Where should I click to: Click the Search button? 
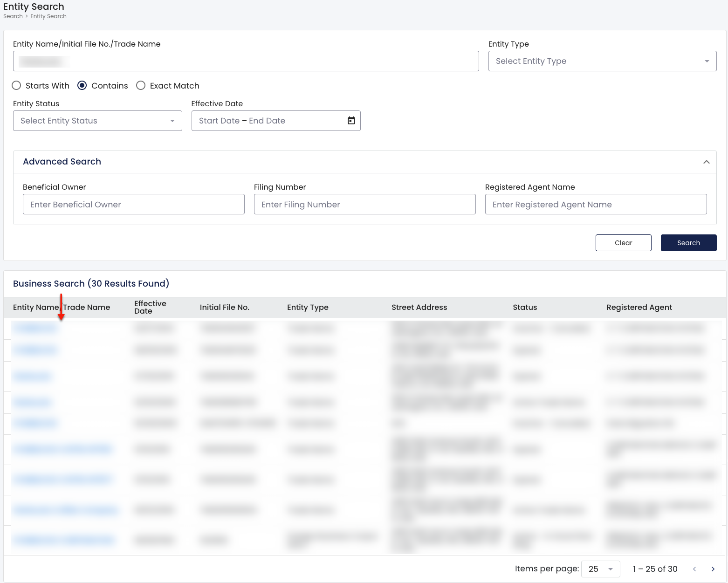point(689,243)
